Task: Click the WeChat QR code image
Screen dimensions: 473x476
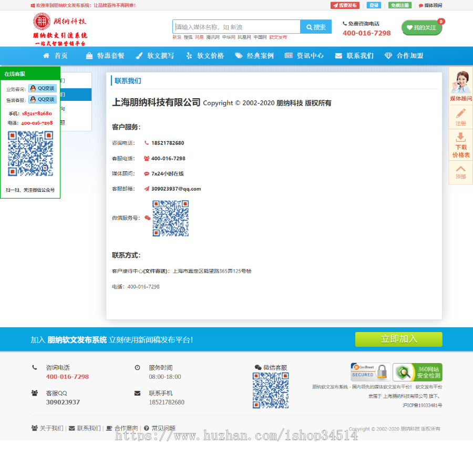Action: [x=170, y=218]
